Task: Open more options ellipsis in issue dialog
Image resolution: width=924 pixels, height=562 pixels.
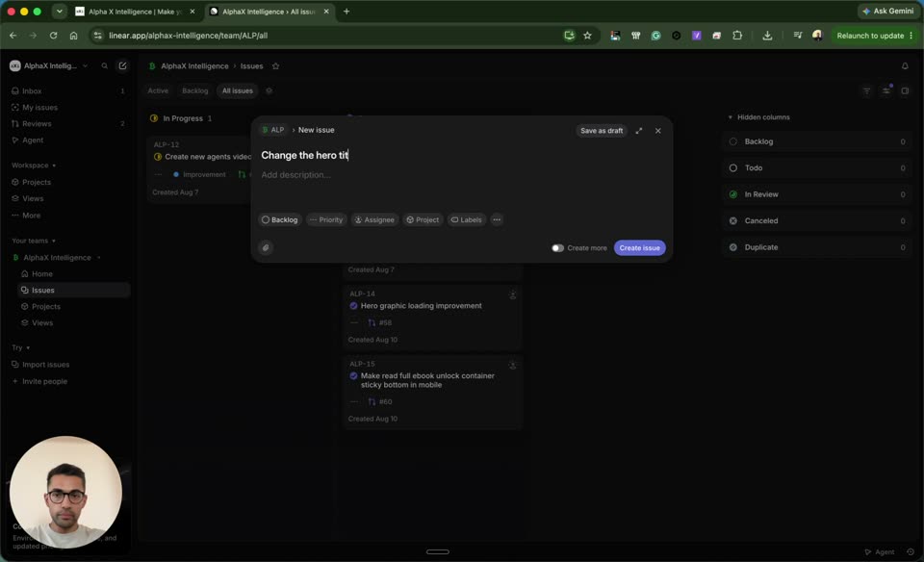Action: pyautogui.click(x=497, y=219)
